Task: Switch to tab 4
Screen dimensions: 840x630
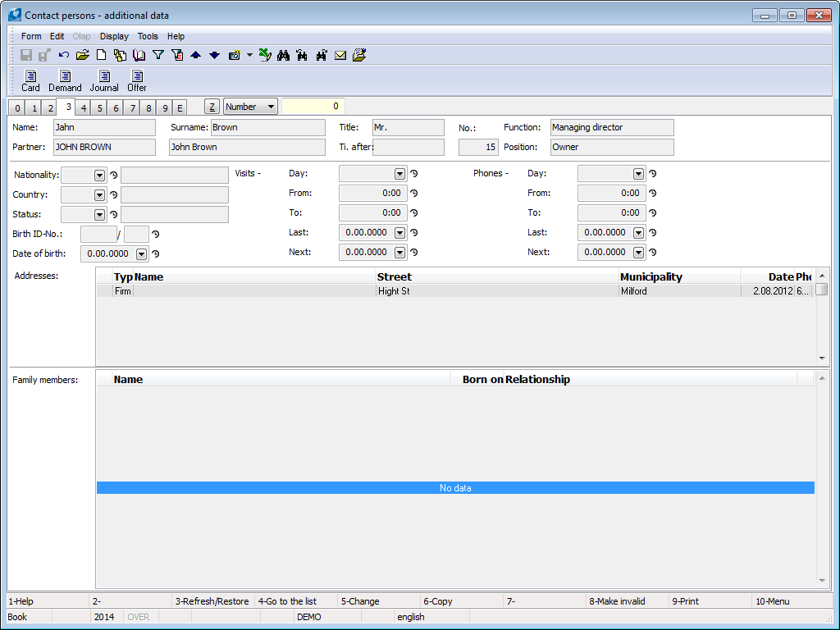Action: (84, 108)
